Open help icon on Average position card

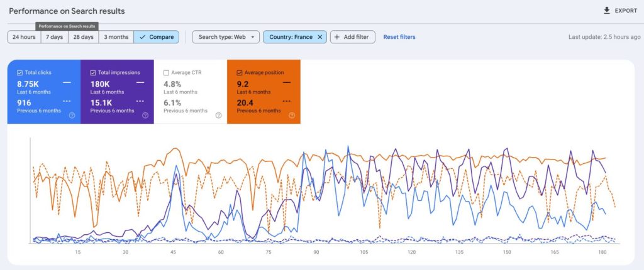[292, 116]
